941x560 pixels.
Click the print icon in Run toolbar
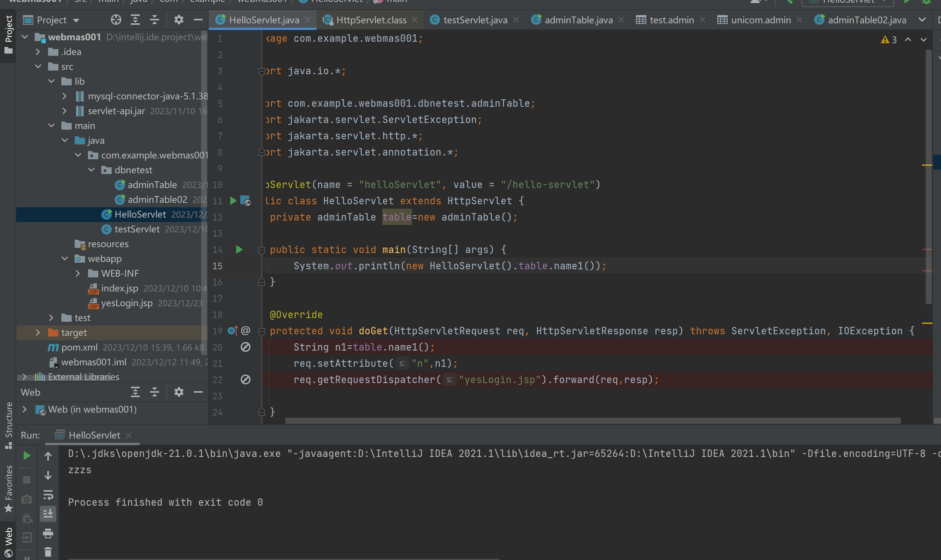pos(48,533)
